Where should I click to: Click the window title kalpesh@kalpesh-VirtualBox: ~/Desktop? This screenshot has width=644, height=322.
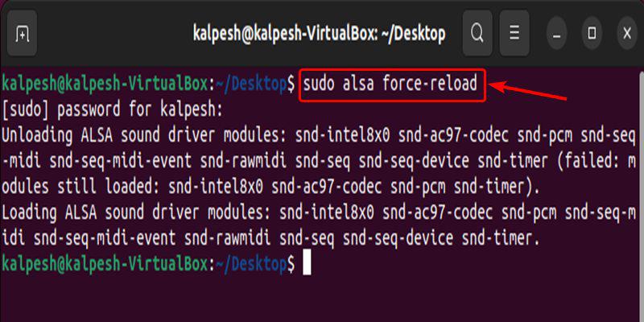coord(319,34)
